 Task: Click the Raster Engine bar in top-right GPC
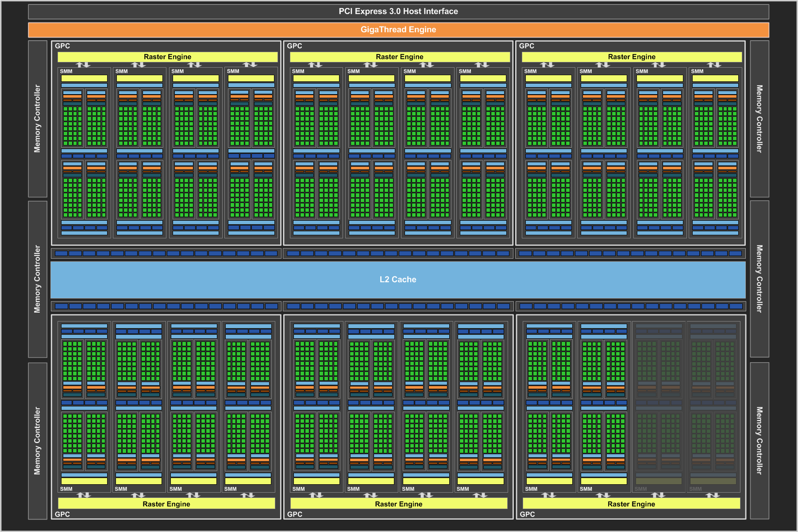pyautogui.click(x=632, y=57)
